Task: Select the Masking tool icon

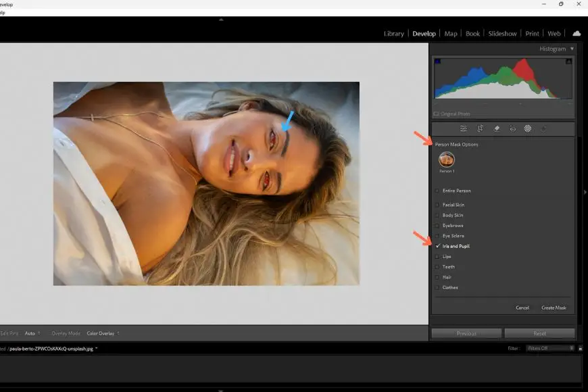Action: 528,128
